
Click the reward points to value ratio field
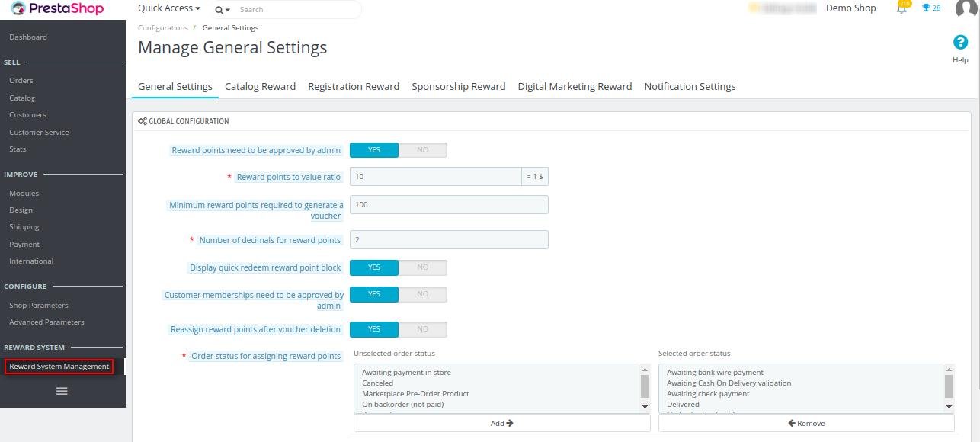[x=435, y=177]
